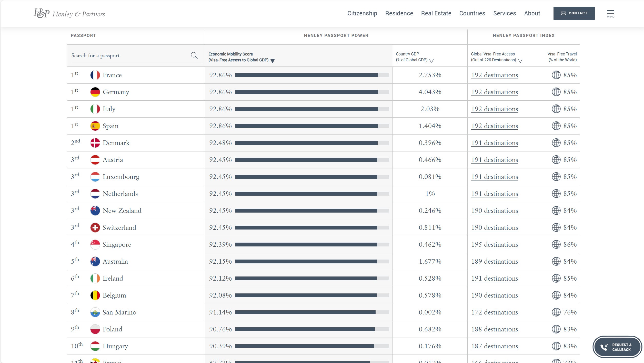Click the Ireland flag icon
This screenshot has width=644, height=363.
point(95,278)
